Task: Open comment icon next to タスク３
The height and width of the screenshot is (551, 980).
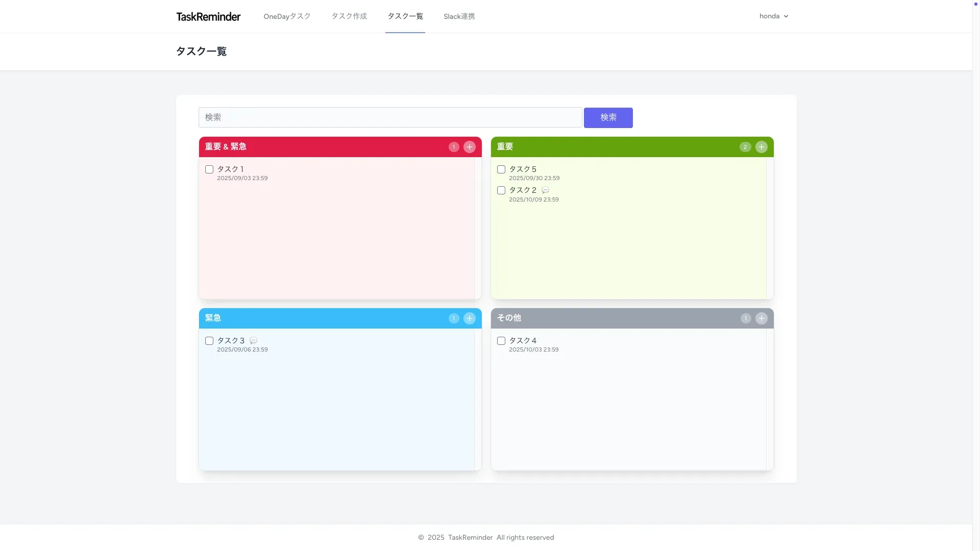Action: [x=253, y=341]
